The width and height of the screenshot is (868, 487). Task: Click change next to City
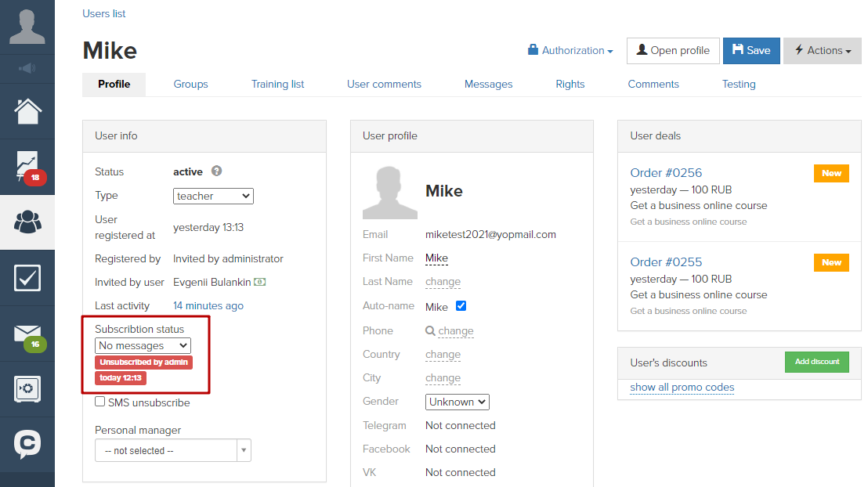click(x=443, y=378)
